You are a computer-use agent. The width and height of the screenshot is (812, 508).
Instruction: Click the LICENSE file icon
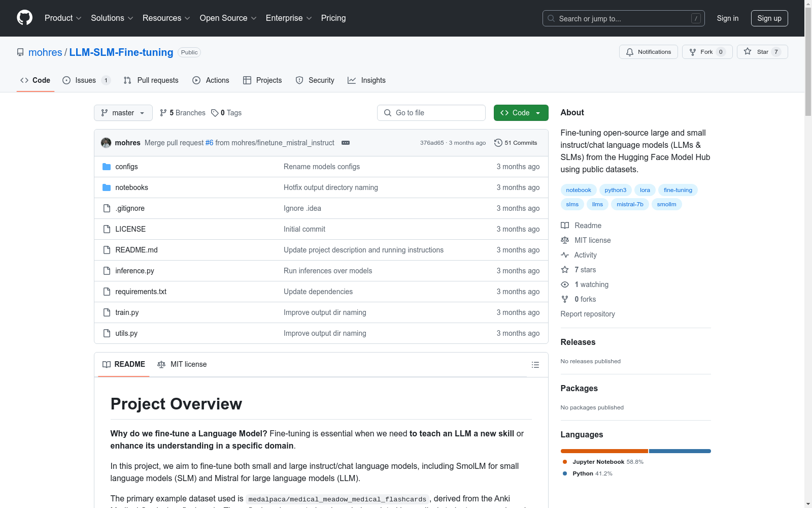click(107, 229)
